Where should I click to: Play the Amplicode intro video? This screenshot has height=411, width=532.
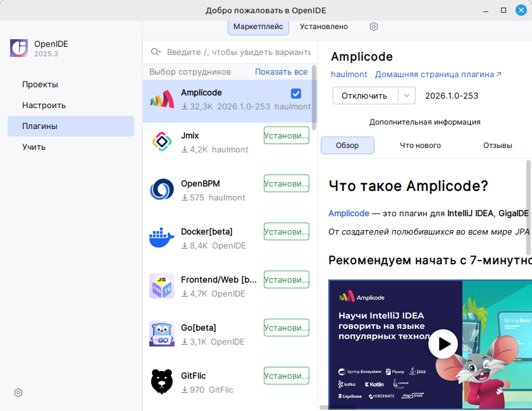443,344
